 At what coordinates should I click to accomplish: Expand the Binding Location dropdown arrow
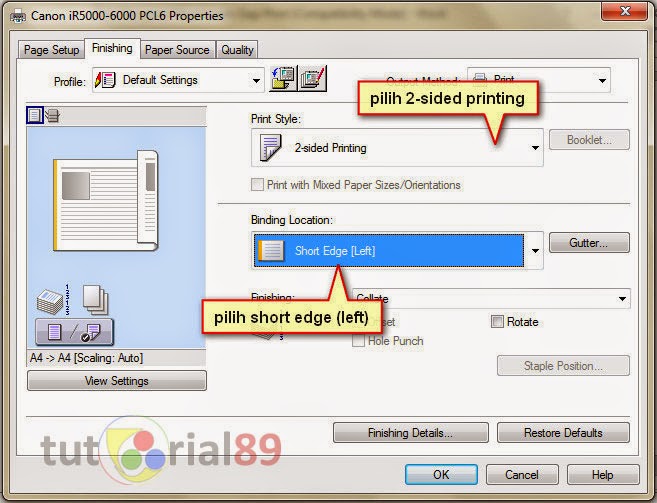tap(535, 251)
